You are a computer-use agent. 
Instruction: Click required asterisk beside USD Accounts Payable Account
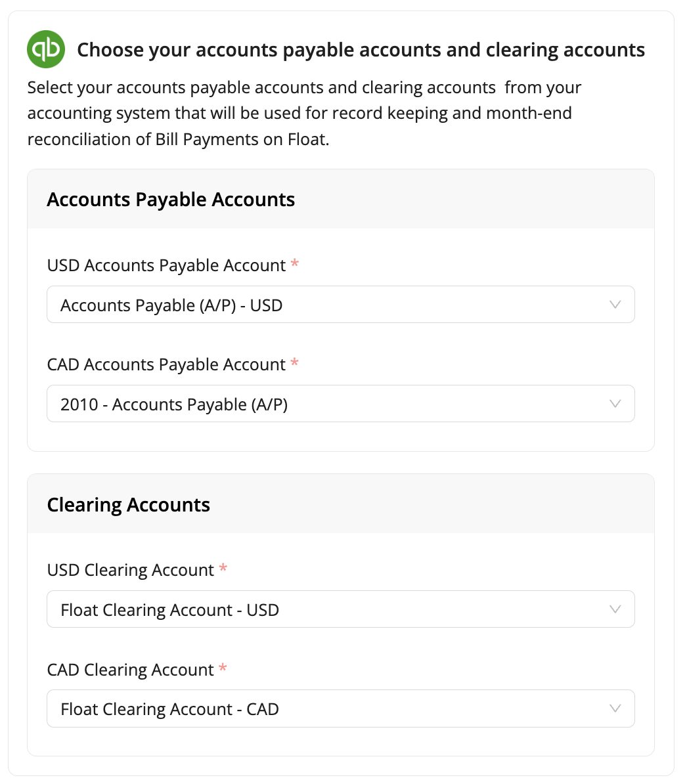(x=294, y=263)
